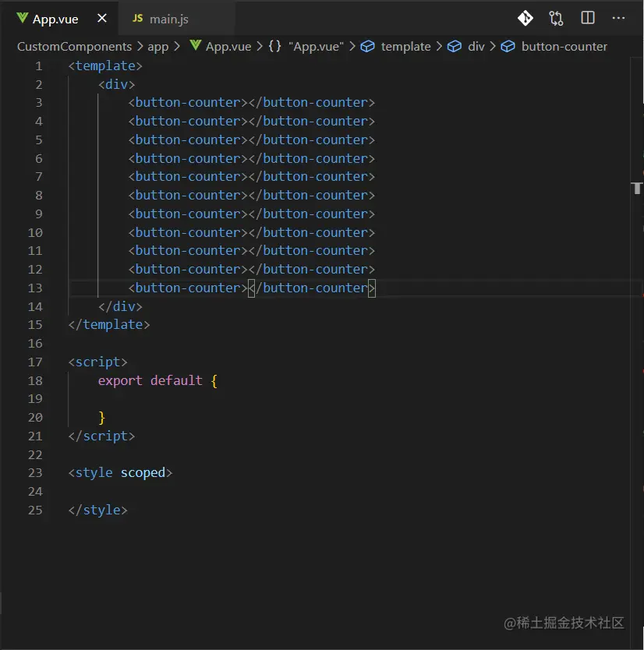Open the template breadcrumb

[405, 47]
